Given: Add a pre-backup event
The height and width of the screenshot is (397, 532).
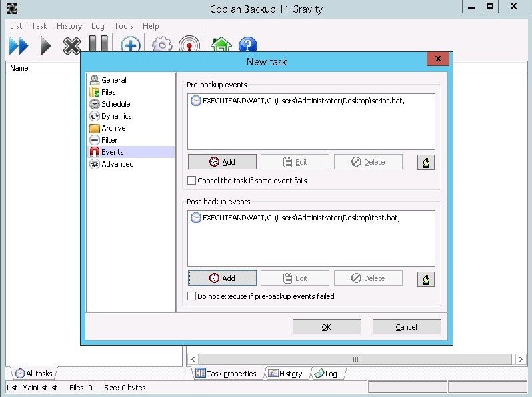Looking at the screenshot, I should (222, 162).
